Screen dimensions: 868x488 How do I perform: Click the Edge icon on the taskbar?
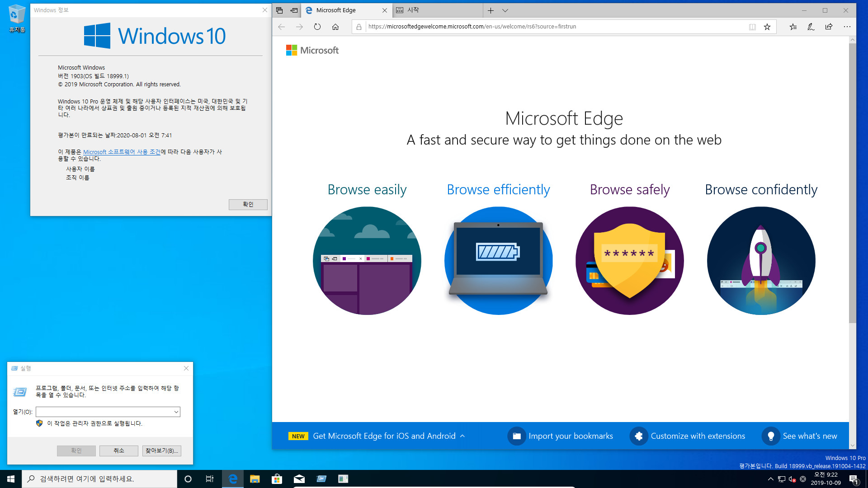pyautogui.click(x=233, y=479)
